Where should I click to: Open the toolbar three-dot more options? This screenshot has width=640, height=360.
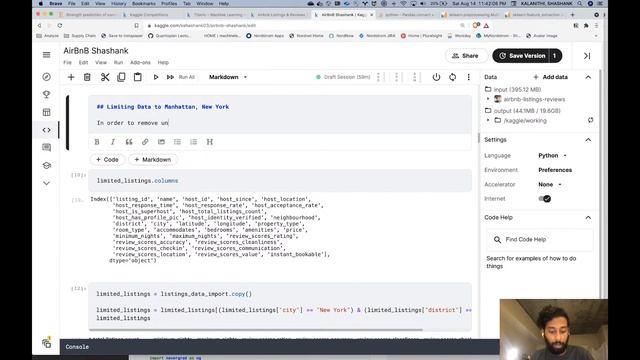coord(469,77)
